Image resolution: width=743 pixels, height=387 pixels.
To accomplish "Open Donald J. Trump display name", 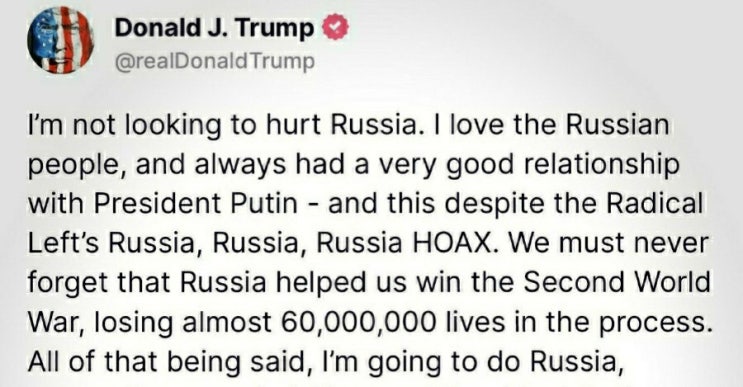I will pyautogui.click(x=214, y=28).
